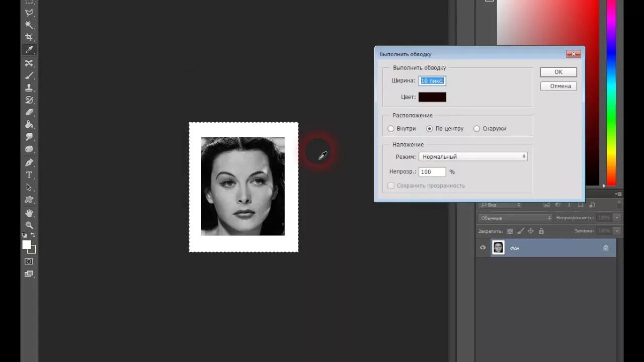This screenshot has width=644, height=362.
Task: Toggle Quick Mask mode
Action: click(29, 261)
